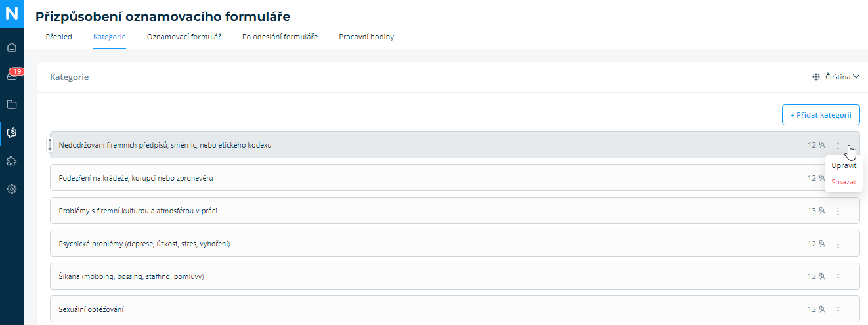Open three-dot menu for Šikana category

click(838, 277)
